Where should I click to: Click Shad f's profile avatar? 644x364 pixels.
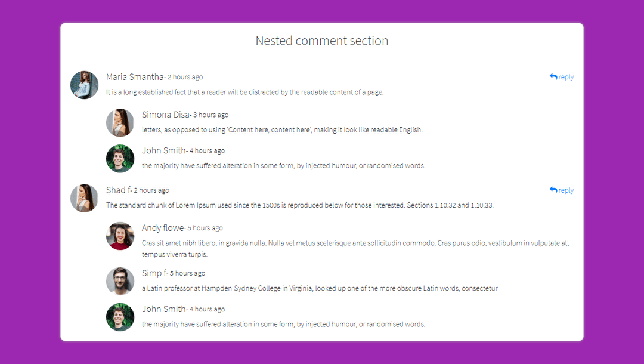pyautogui.click(x=84, y=198)
